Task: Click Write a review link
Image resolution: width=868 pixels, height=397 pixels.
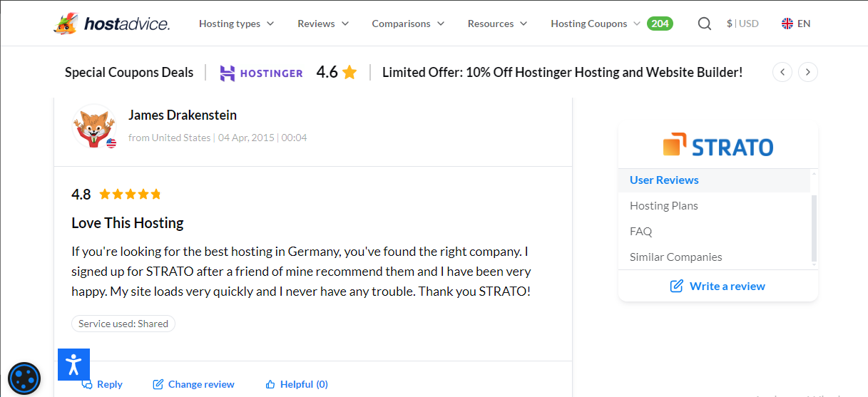Action: [718, 286]
